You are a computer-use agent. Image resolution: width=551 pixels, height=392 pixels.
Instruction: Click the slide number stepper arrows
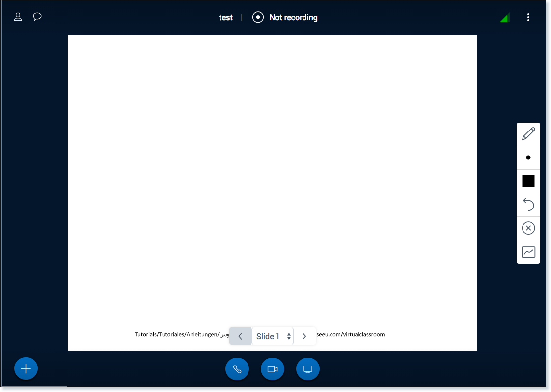tap(288, 336)
